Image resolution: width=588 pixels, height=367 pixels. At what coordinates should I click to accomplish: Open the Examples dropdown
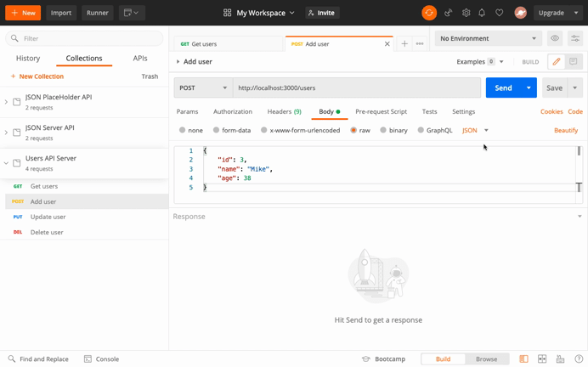[479, 61]
